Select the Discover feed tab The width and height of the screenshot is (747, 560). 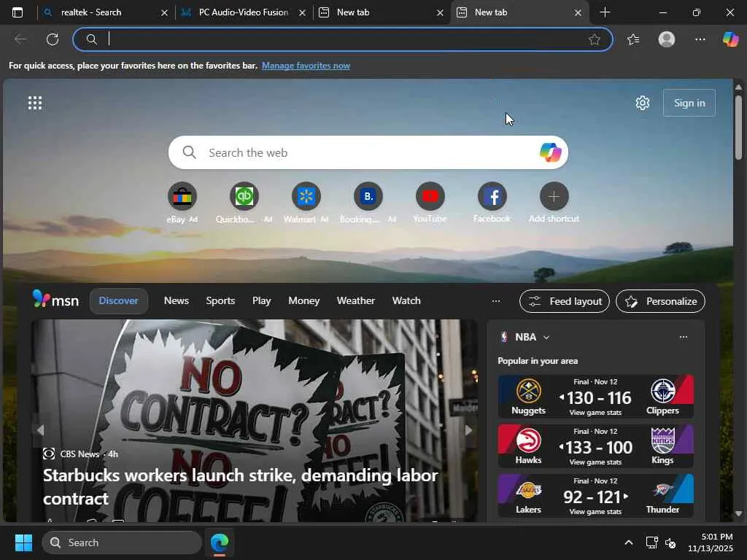(x=119, y=301)
